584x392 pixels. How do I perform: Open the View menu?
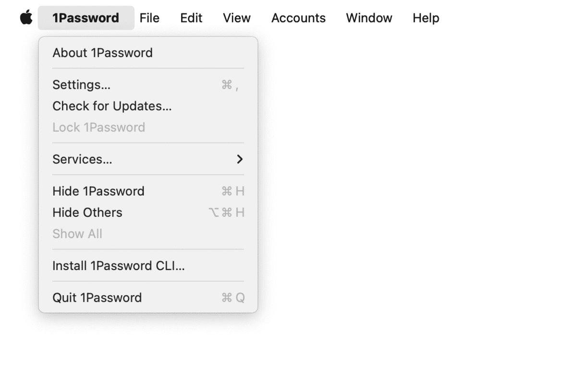[x=236, y=18]
